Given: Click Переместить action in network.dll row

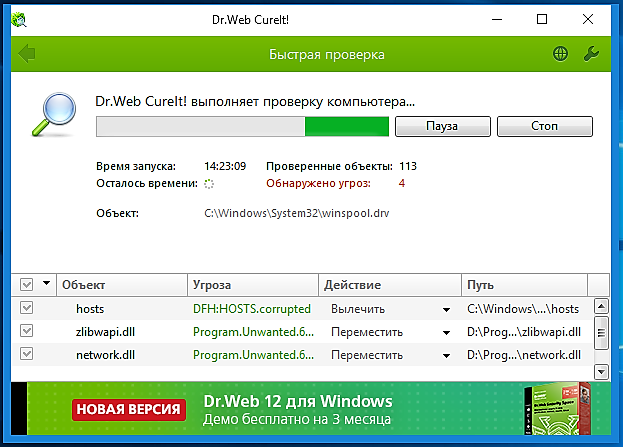Looking at the screenshot, I should coord(367,355).
